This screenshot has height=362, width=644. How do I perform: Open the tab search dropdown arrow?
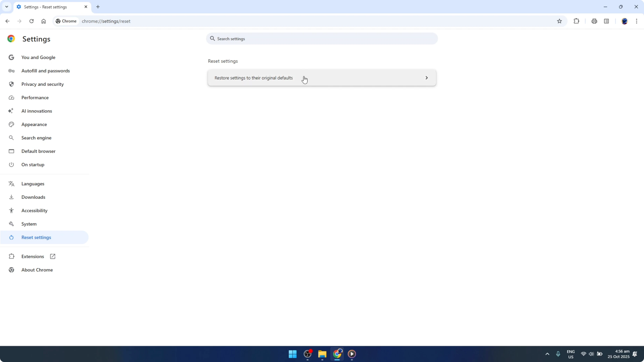(x=6, y=7)
